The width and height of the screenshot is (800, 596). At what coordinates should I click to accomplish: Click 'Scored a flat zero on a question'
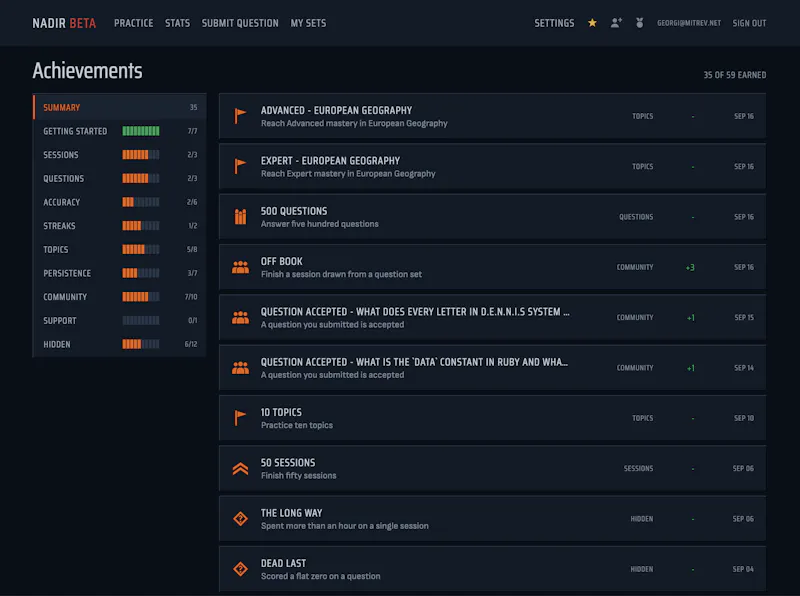coord(320,576)
